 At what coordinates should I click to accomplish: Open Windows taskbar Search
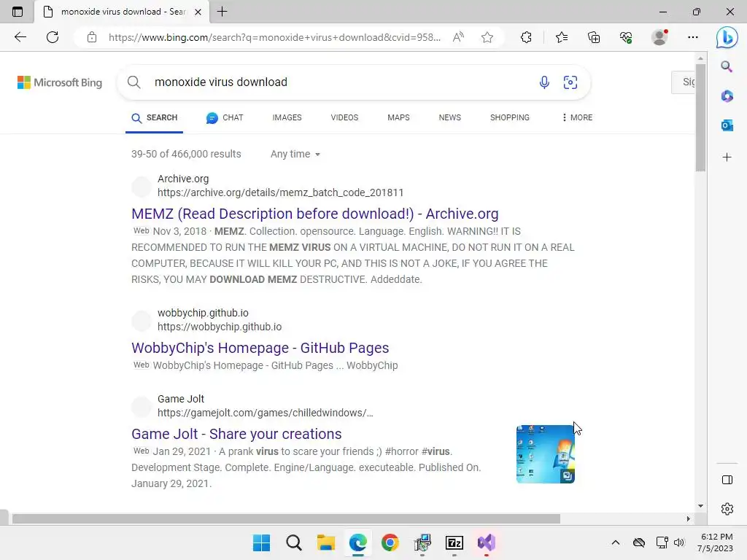[293, 542]
